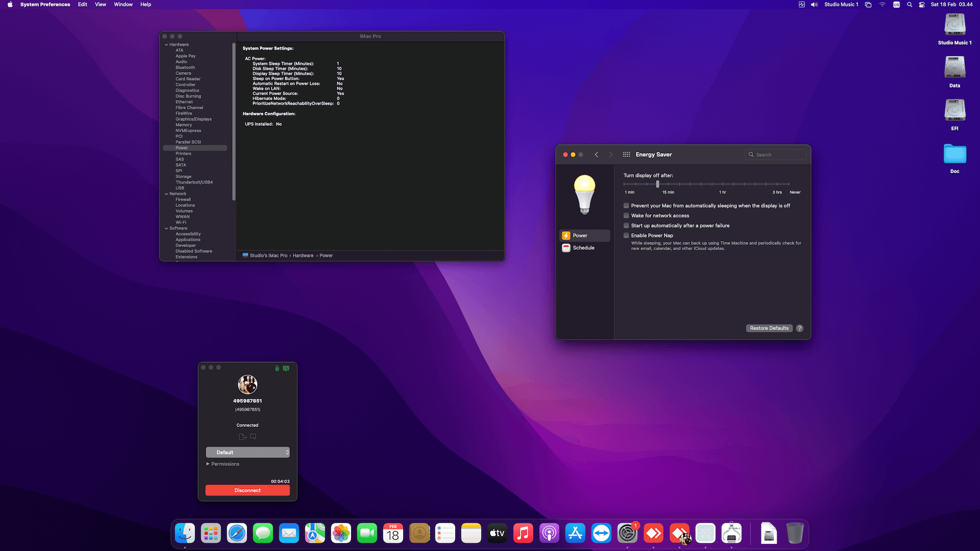980x551 pixels.
Task: Collapse the Software tree section
Action: pos(166,229)
